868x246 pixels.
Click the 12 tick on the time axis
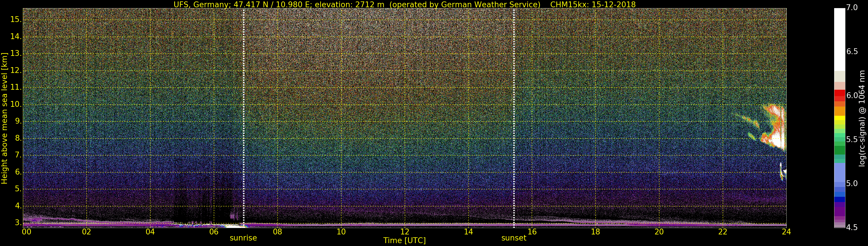pyautogui.click(x=405, y=232)
